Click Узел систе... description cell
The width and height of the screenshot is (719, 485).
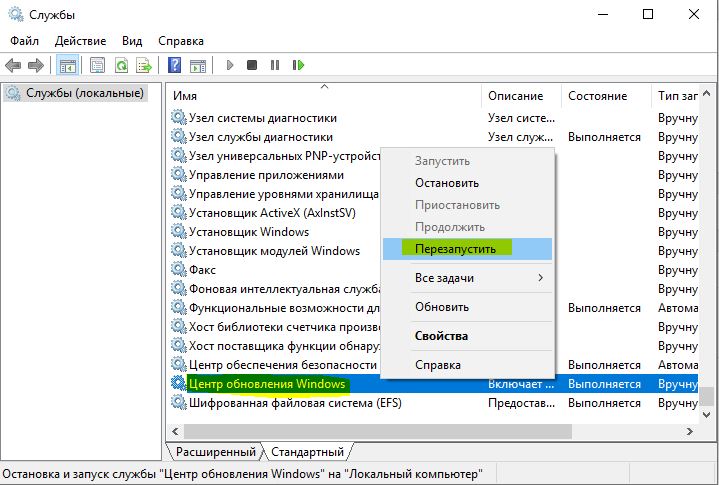pos(521,118)
